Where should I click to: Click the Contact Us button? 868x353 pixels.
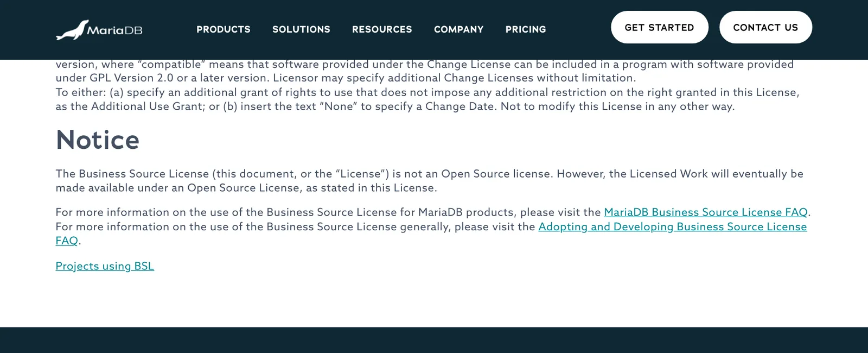(765, 27)
